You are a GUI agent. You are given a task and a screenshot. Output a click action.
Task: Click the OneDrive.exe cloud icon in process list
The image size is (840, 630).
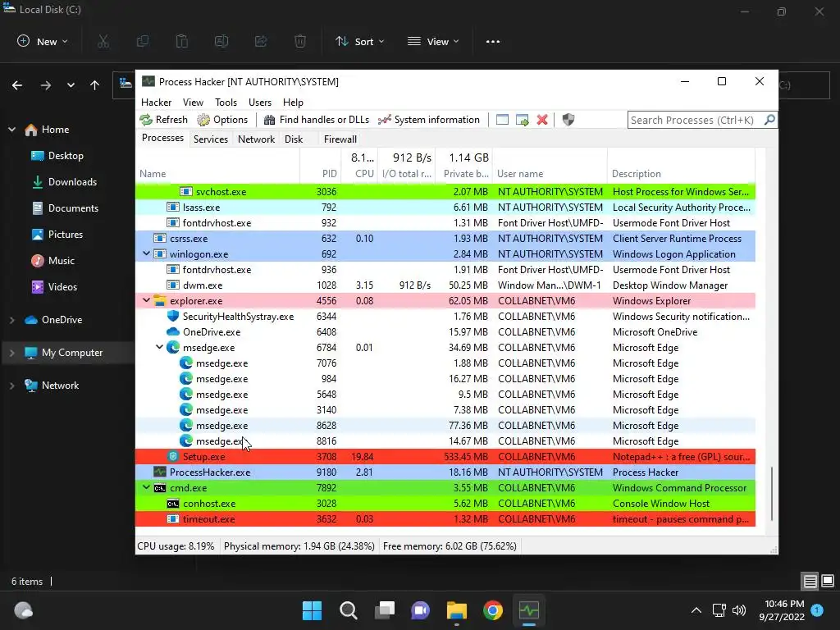pos(172,331)
